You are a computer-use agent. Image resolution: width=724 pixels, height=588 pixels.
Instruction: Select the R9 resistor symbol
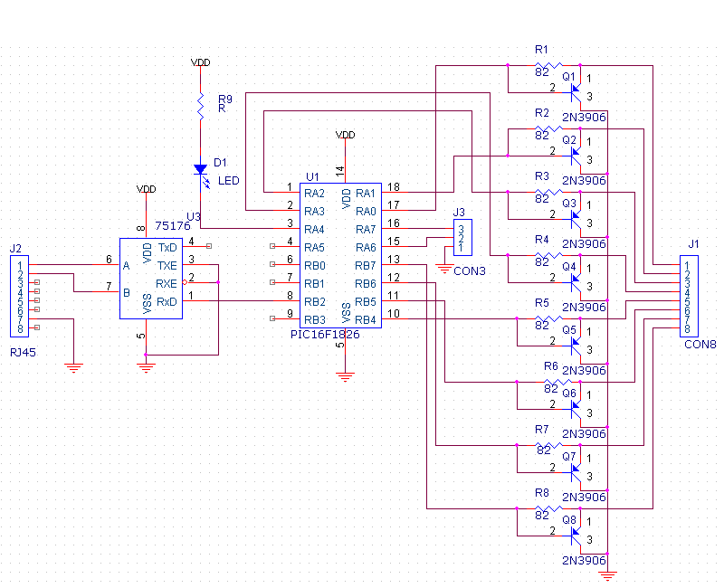tap(200, 106)
